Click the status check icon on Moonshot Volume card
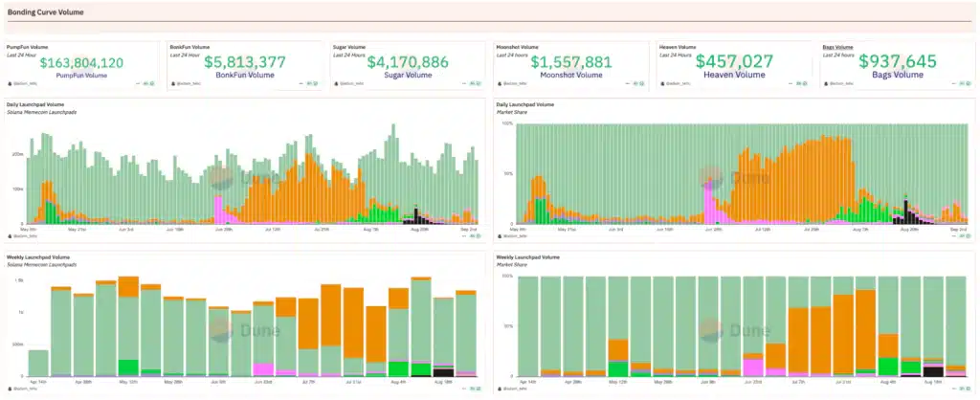This screenshot has width=980, height=400. (x=642, y=84)
